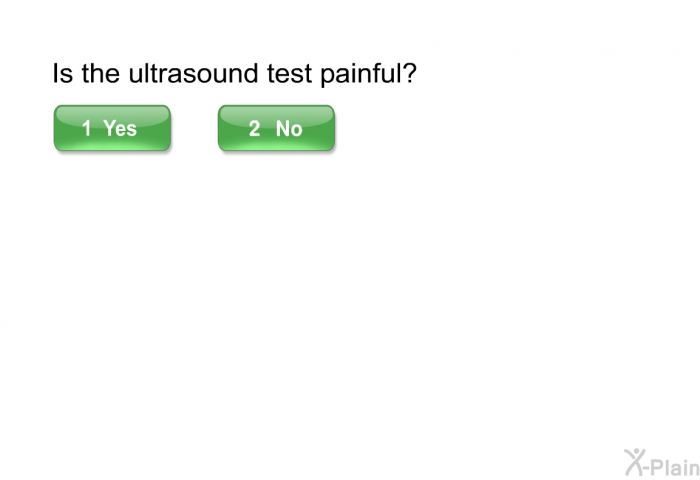Click the word "painful?" in the question
The image size is (700, 480).
pos(369,75)
